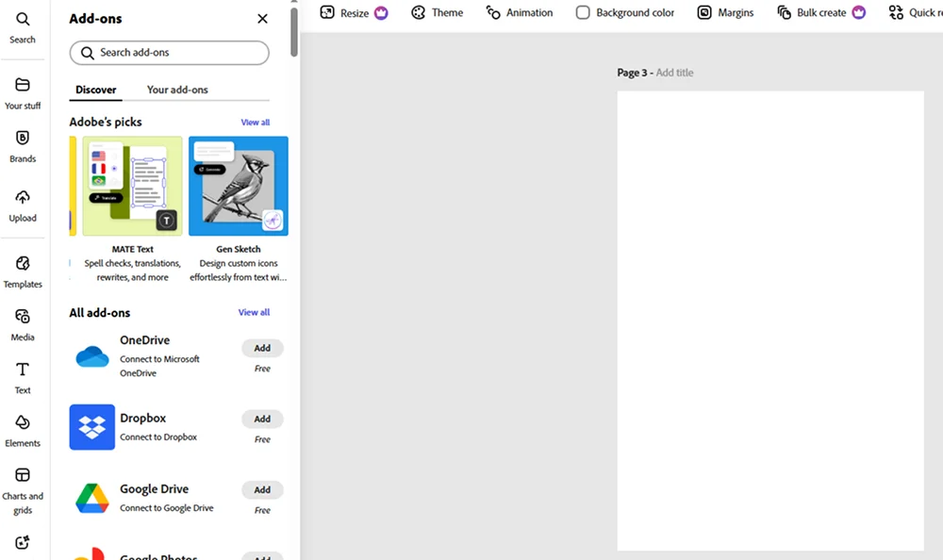This screenshot has width=943, height=560.
Task: Close the Add-ons panel
Action: [x=262, y=19]
